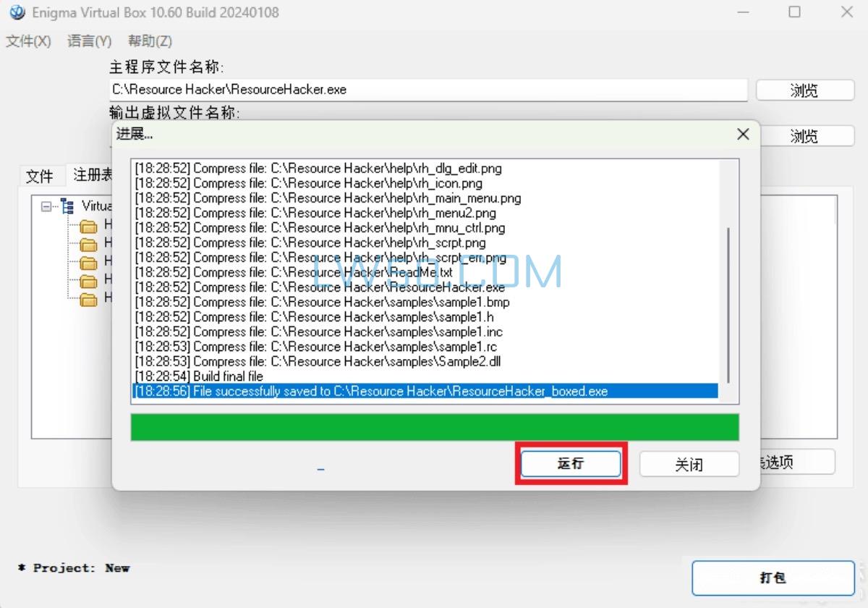Close the 进展 dialog with X
Screen dimensions: 868x608
[743, 134]
